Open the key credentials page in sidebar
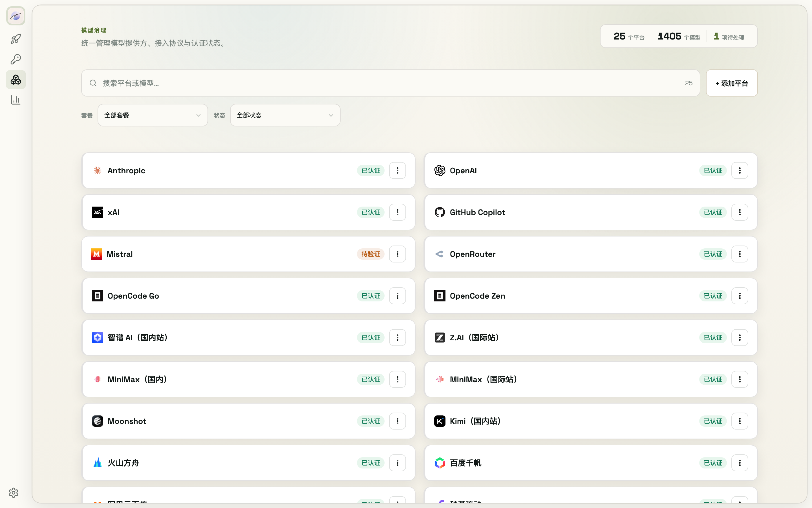812x508 pixels. tap(16, 60)
